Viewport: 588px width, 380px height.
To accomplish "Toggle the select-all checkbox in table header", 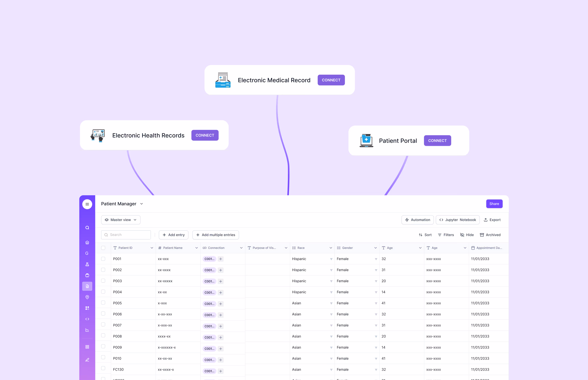I will pyautogui.click(x=103, y=248).
